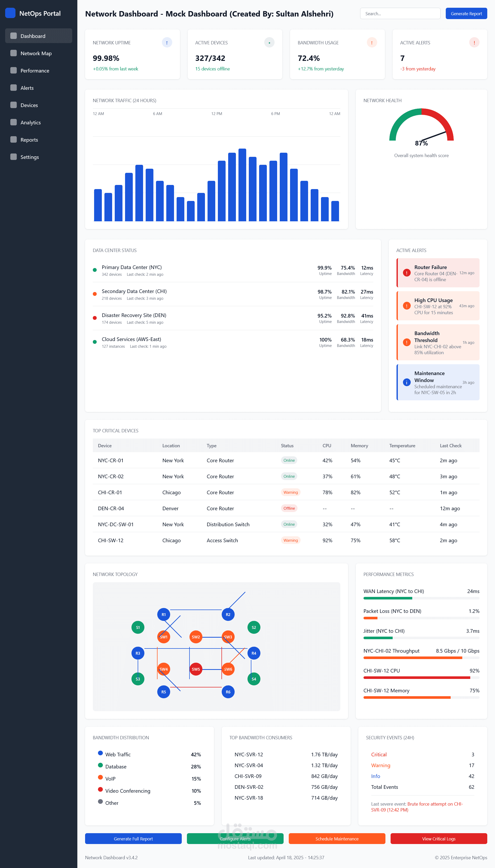Open Dashboard in the sidebar
The image size is (495, 868).
tap(39, 36)
